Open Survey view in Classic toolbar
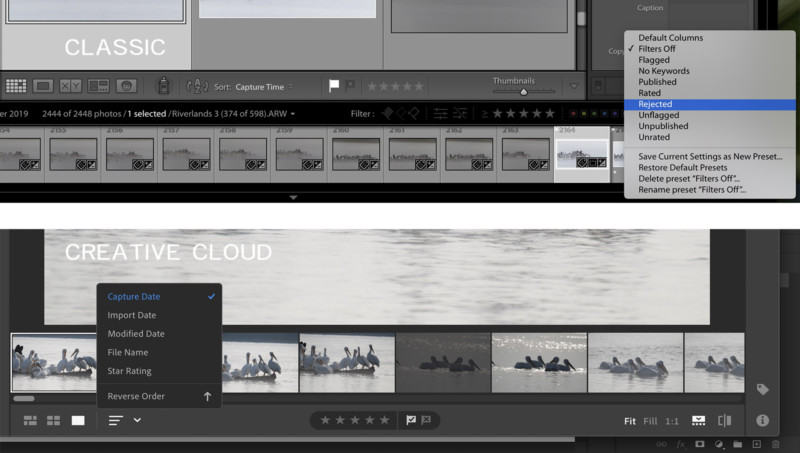This screenshot has width=800, height=453. click(98, 86)
